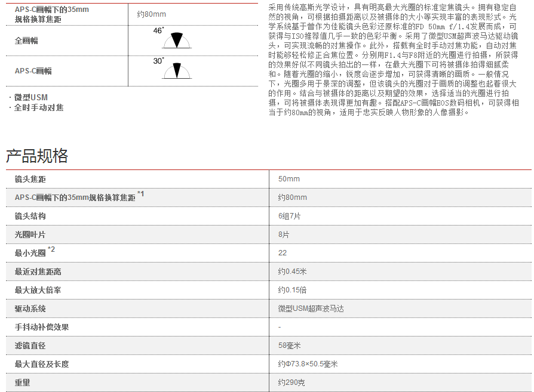Image resolution: width=534 pixels, height=392 pixels.
Task: Click the *1 footnote marker after APS-C换算焦距
Action: [x=140, y=194]
